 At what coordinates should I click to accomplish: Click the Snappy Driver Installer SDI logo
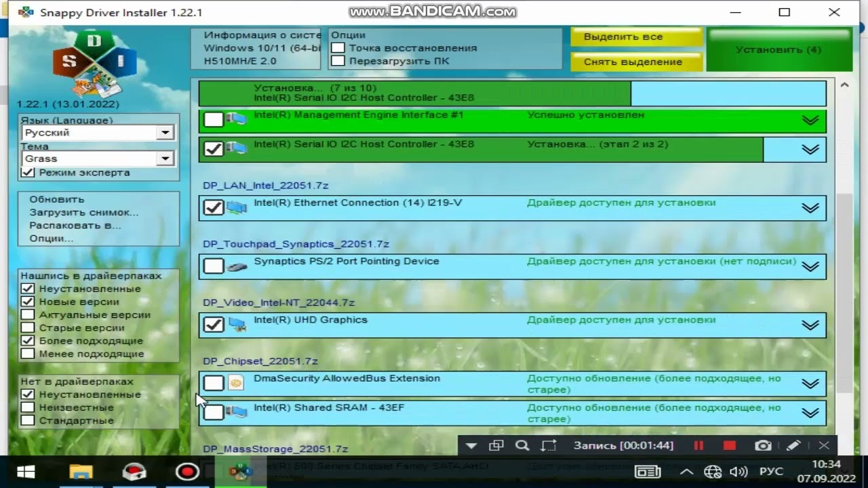pos(95,64)
